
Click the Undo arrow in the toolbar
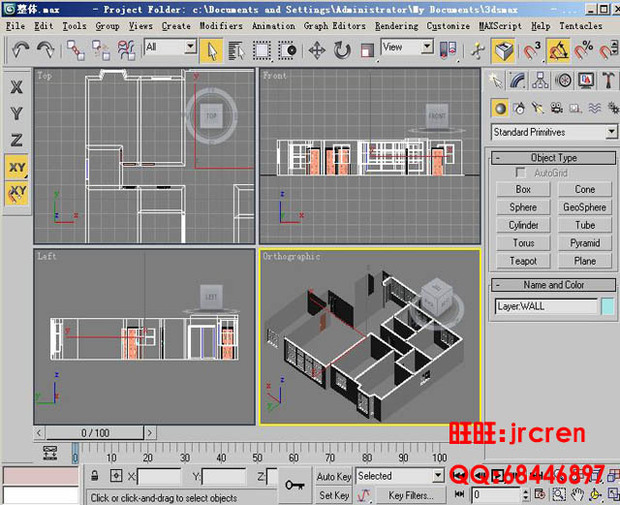[x=19, y=48]
